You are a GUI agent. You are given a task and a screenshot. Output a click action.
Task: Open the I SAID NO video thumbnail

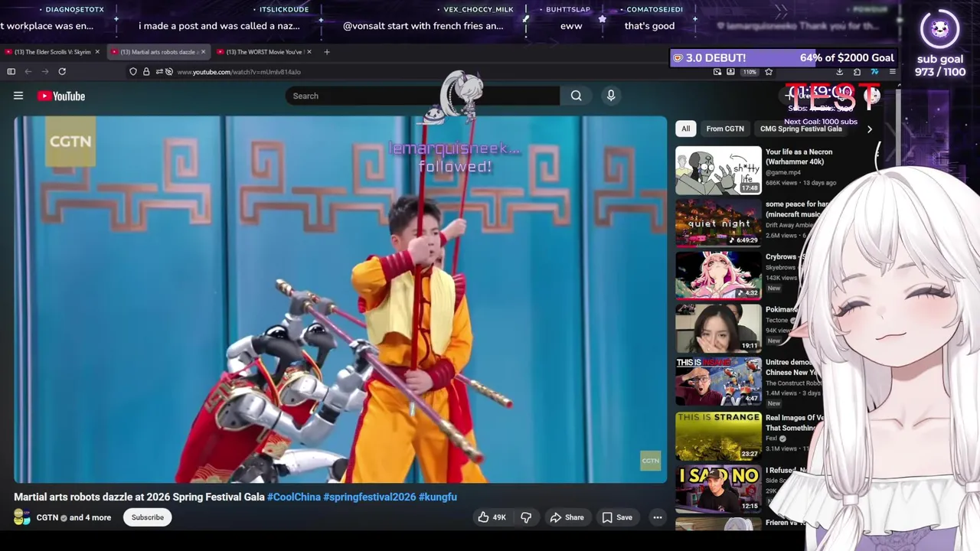(718, 488)
